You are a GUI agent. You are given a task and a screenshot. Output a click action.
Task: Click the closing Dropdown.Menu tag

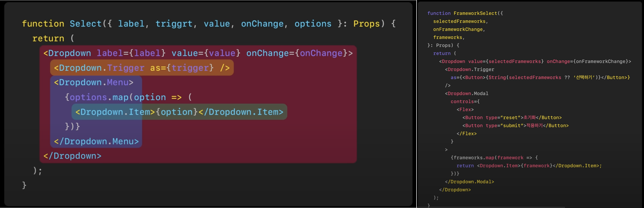tap(96, 141)
